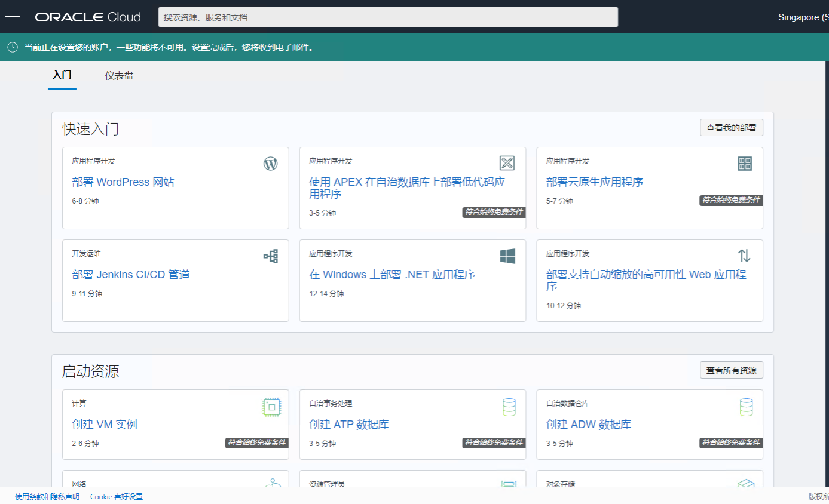The image size is (829, 504).
Task: Click the account setup banner message
Action: (x=169, y=47)
